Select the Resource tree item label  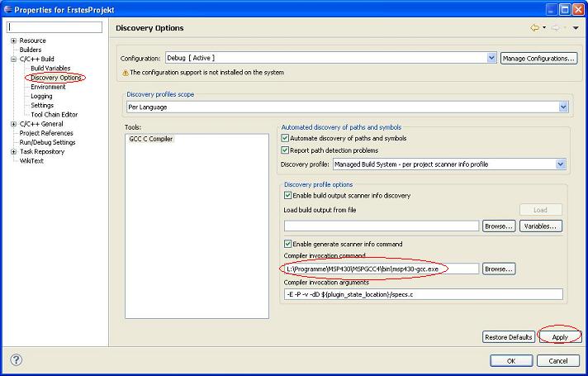pyautogui.click(x=33, y=40)
